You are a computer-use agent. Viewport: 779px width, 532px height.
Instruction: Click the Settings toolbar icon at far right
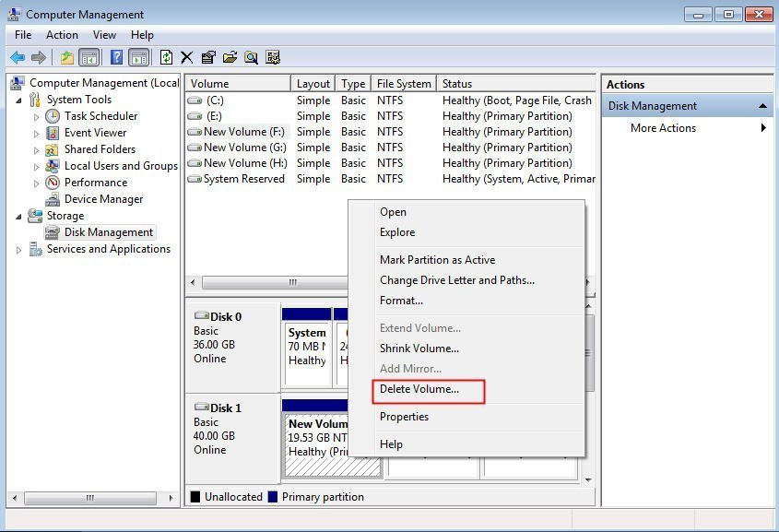pos(273,57)
